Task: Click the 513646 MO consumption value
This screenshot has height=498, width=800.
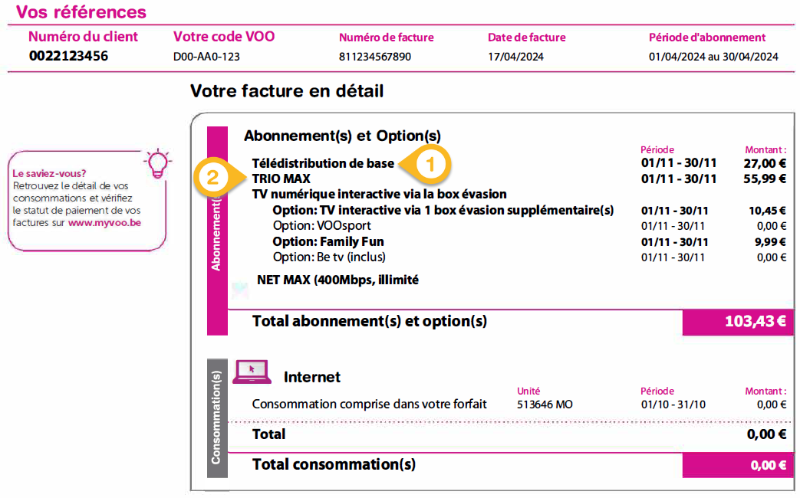Action: (x=544, y=404)
